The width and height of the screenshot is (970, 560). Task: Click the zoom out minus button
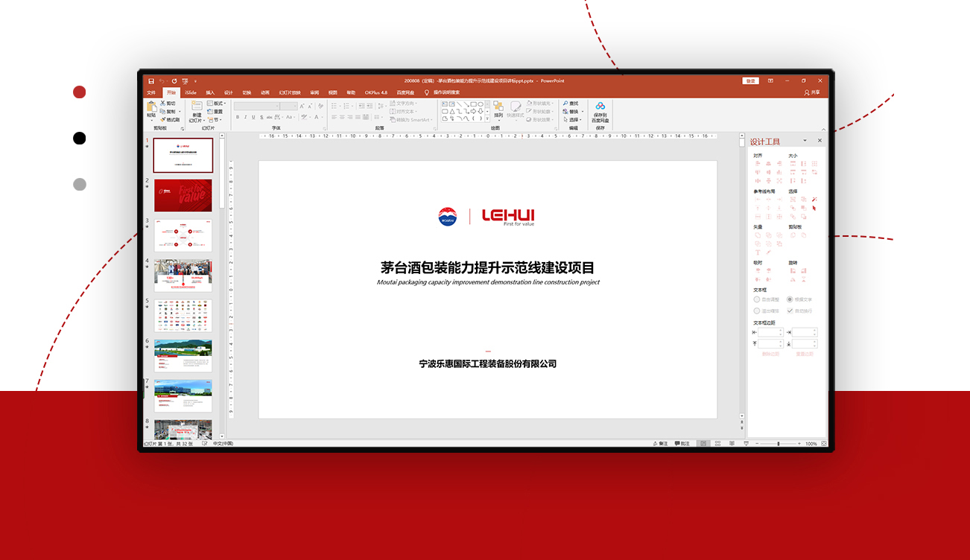tap(757, 443)
